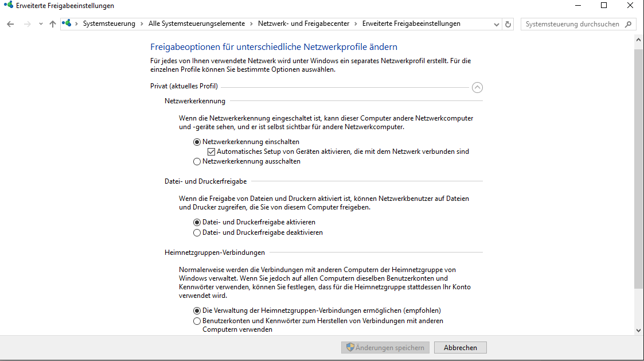Image resolution: width=644 pixels, height=361 pixels.
Task: Click the window title bar app icon
Action: pyautogui.click(x=8, y=5)
